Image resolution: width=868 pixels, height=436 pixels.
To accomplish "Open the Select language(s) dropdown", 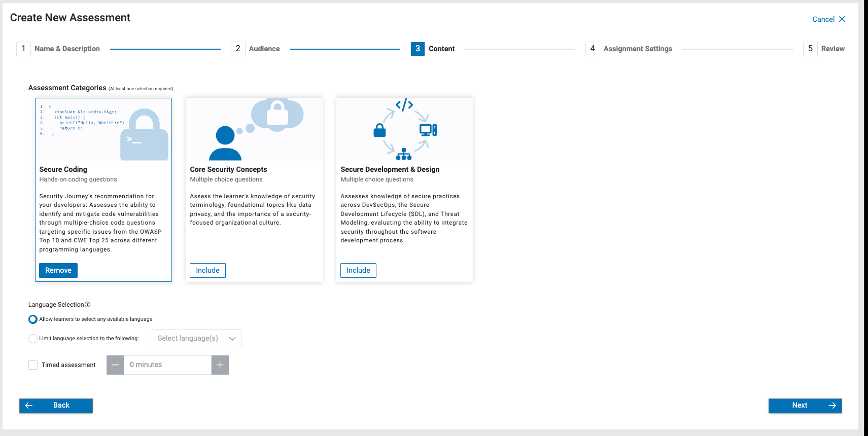I will 196,339.
